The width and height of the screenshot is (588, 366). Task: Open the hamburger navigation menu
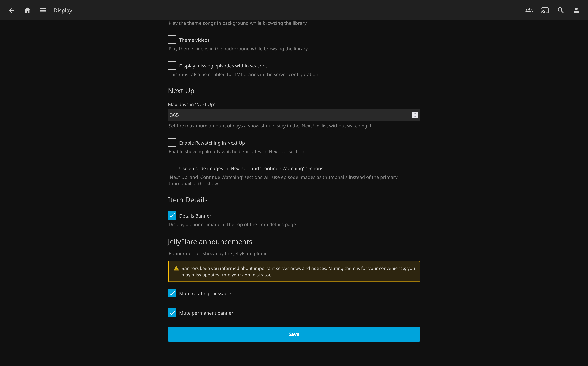click(x=43, y=10)
